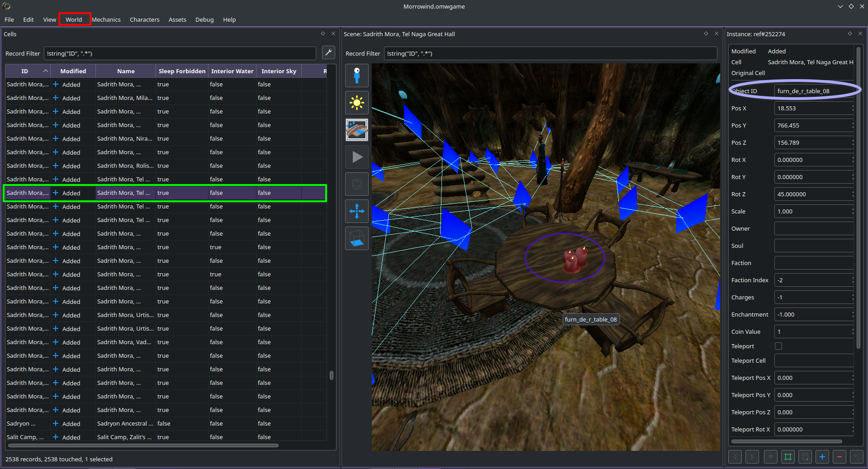The image size is (868, 469).
Task: Close the Scene panel
Action: (x=716, y=33)
